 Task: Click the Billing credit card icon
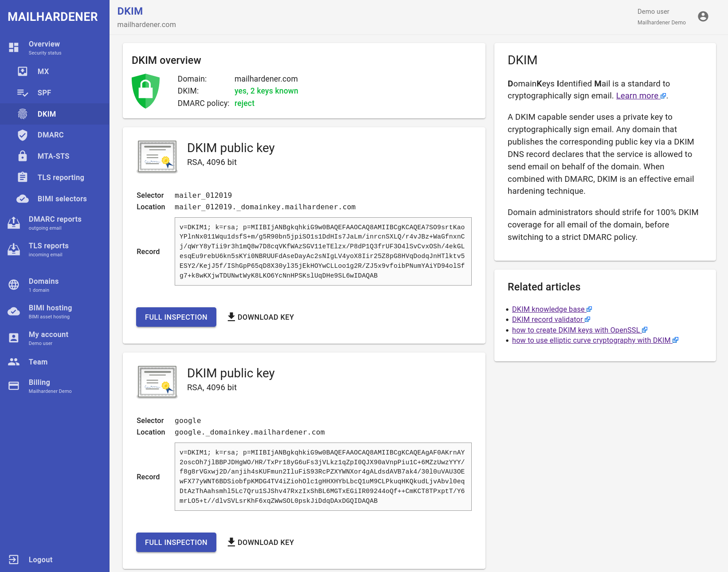click(x=14, y=386)
